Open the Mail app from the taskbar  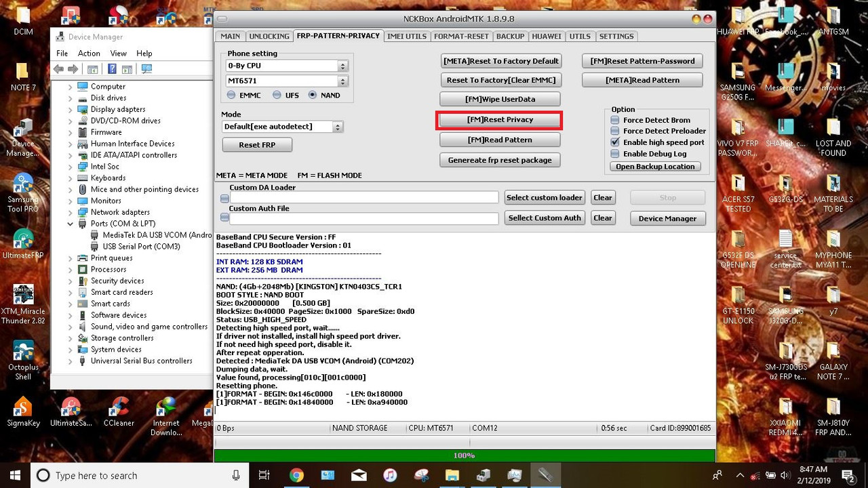[359, 475]
